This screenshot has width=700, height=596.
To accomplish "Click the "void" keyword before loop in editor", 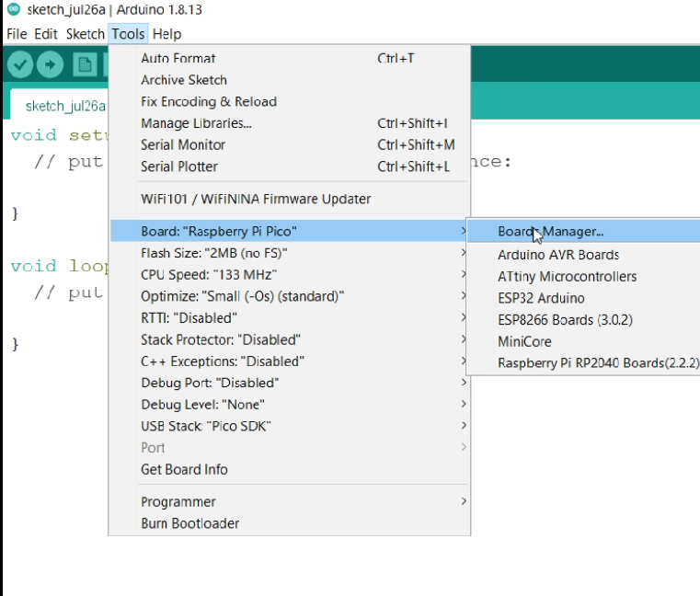I will tap(34, 266).
